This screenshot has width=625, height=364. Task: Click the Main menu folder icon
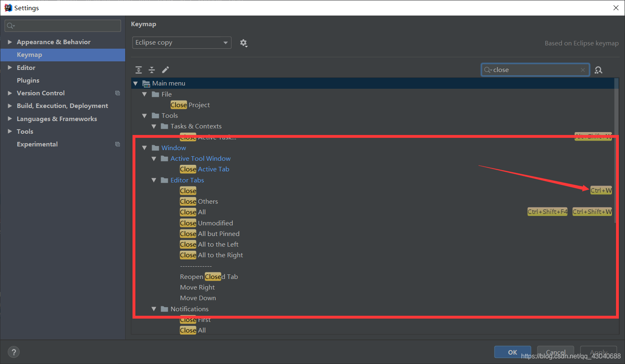(x=146, y=83)
